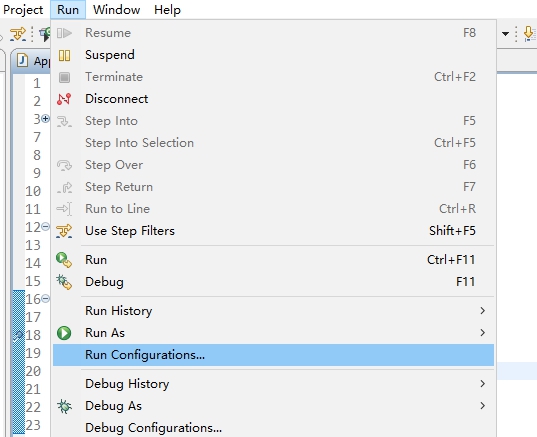Collapse the code block at line 12

(45, 226)
